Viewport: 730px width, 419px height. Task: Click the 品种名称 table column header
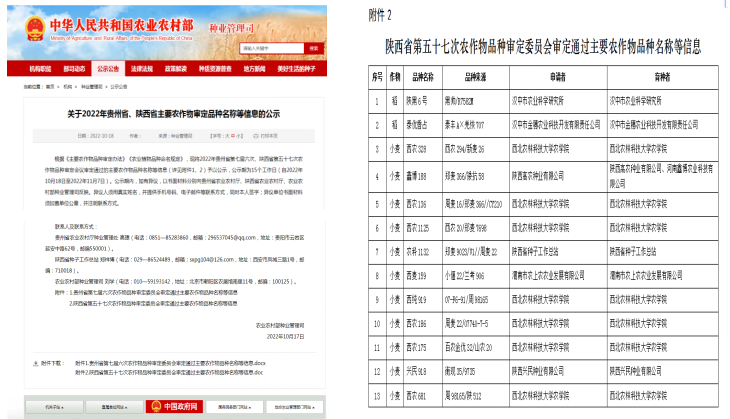423,77
